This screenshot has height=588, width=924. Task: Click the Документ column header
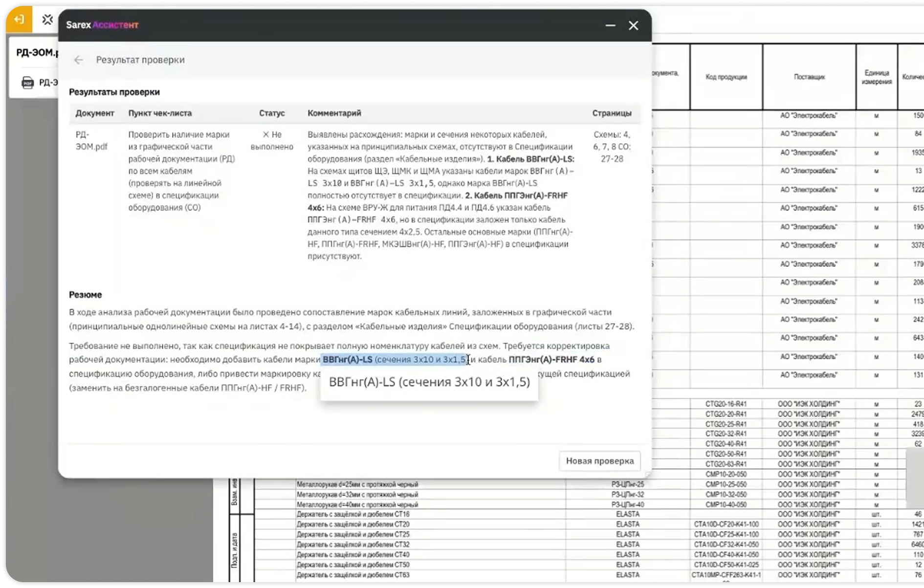[x=94, y=113]
